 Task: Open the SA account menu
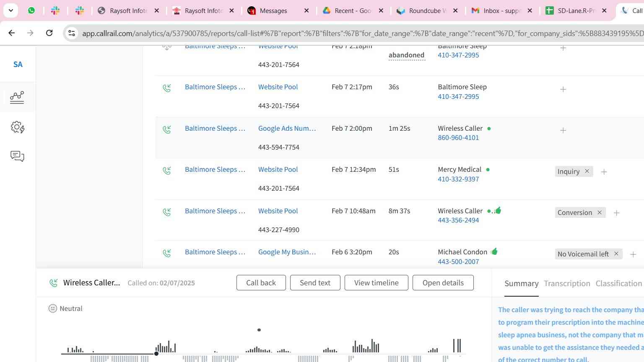tap(18, 65)
